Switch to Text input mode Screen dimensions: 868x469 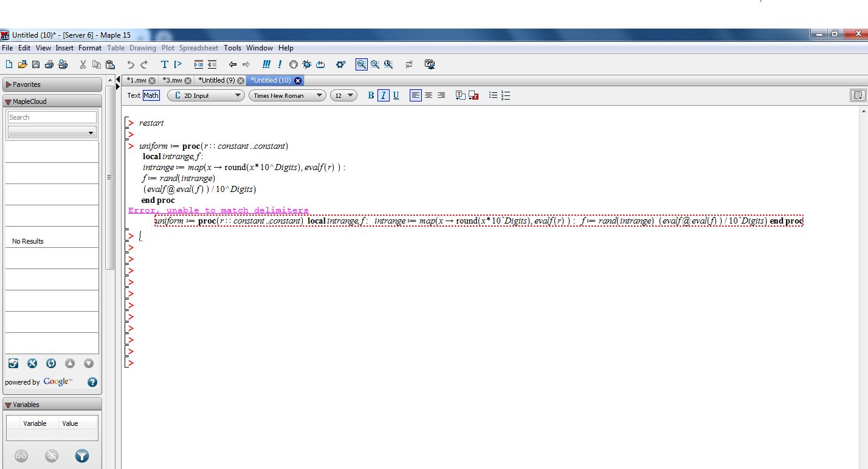coord(134,95)
